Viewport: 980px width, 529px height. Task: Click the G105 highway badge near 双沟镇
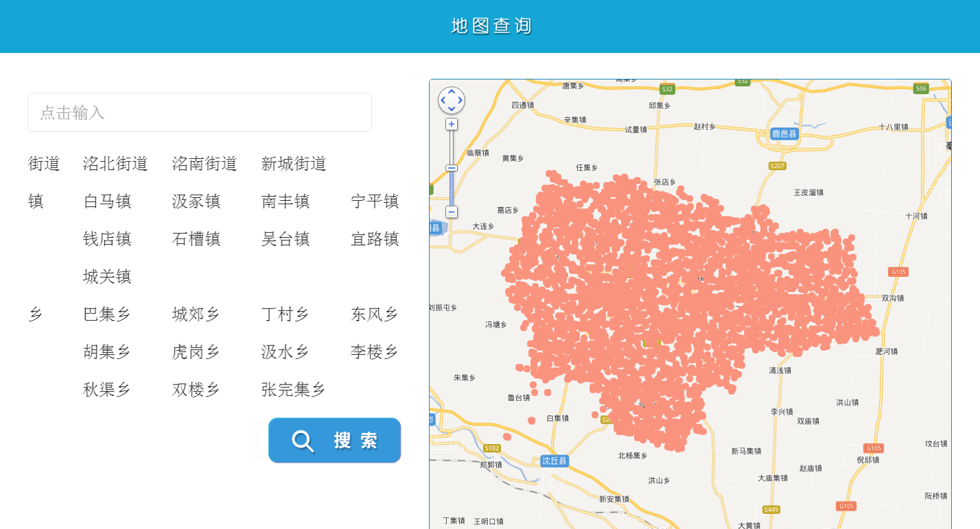pos(898,272)
